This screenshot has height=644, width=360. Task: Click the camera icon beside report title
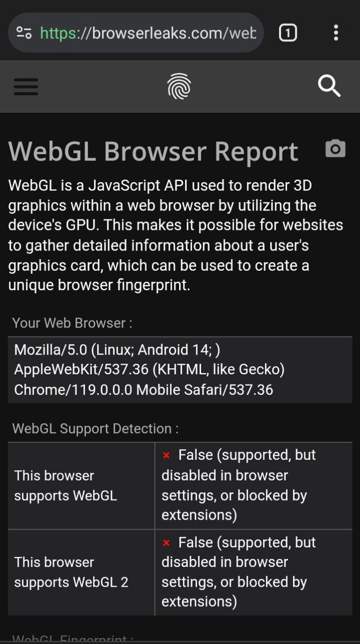[335, 149]
